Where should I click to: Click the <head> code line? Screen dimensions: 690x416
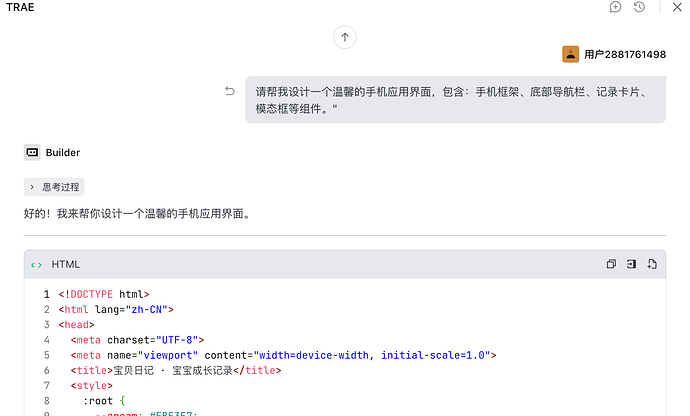(77, 325)
